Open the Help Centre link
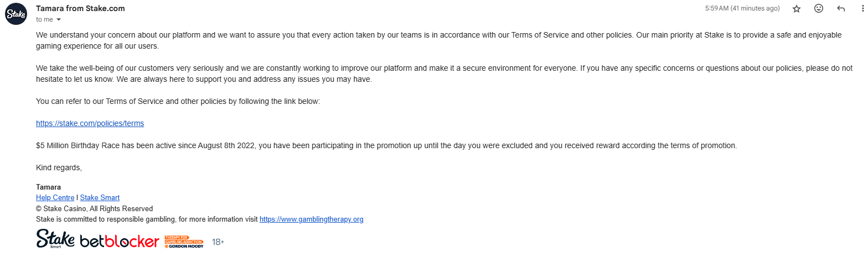The width and height of the screenshot is (868, 262). tap(55, 197)
